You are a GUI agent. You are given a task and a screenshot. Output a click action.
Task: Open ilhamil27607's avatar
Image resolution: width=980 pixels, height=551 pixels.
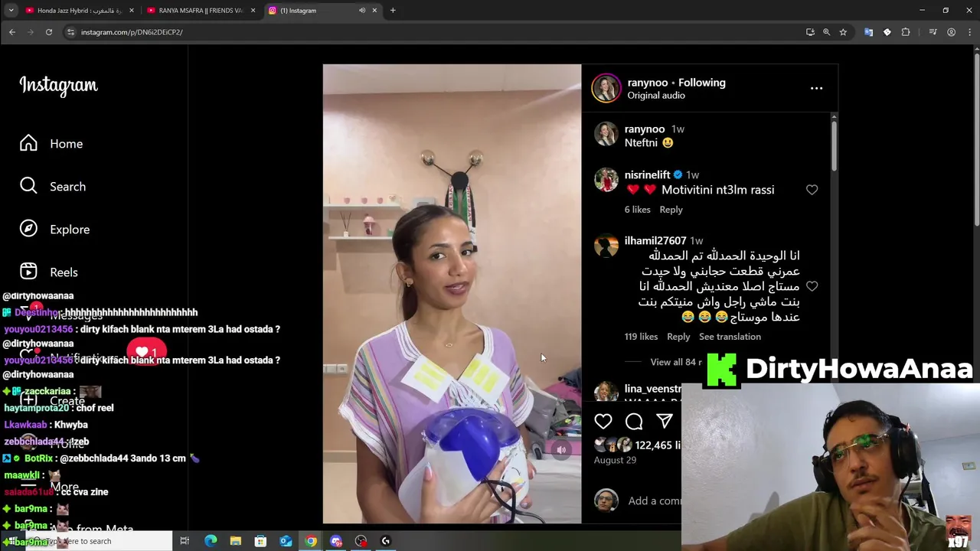click(606, 246)
